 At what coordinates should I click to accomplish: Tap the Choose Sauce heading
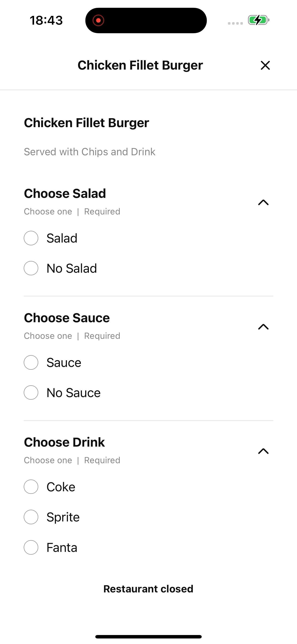click(67, 318)
